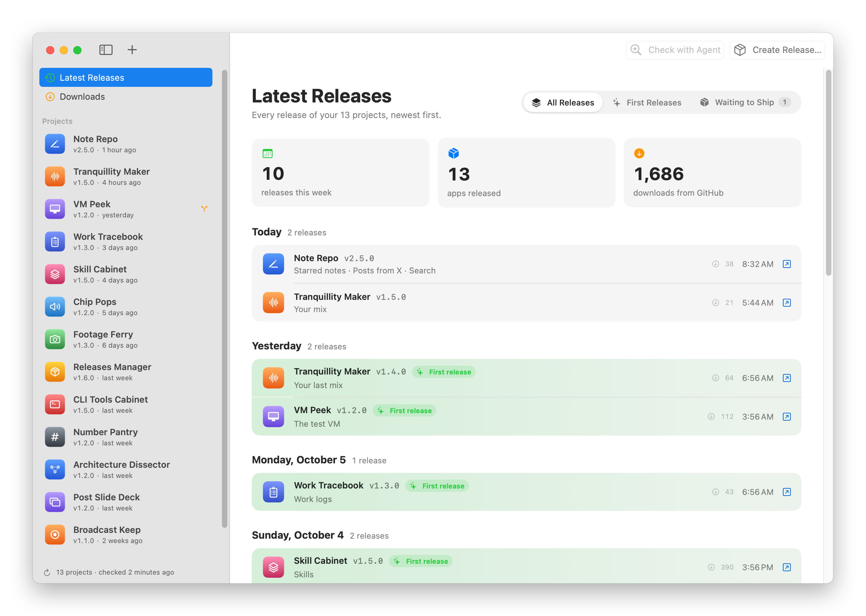Click the Check with Agent button
This screenshot has width=866, height=616.
[675, 50]
